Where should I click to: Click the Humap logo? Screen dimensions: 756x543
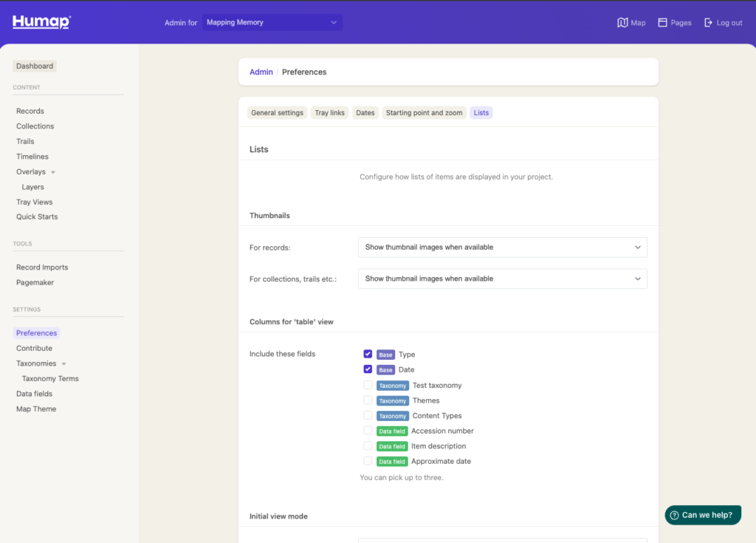tap(41, 22)
